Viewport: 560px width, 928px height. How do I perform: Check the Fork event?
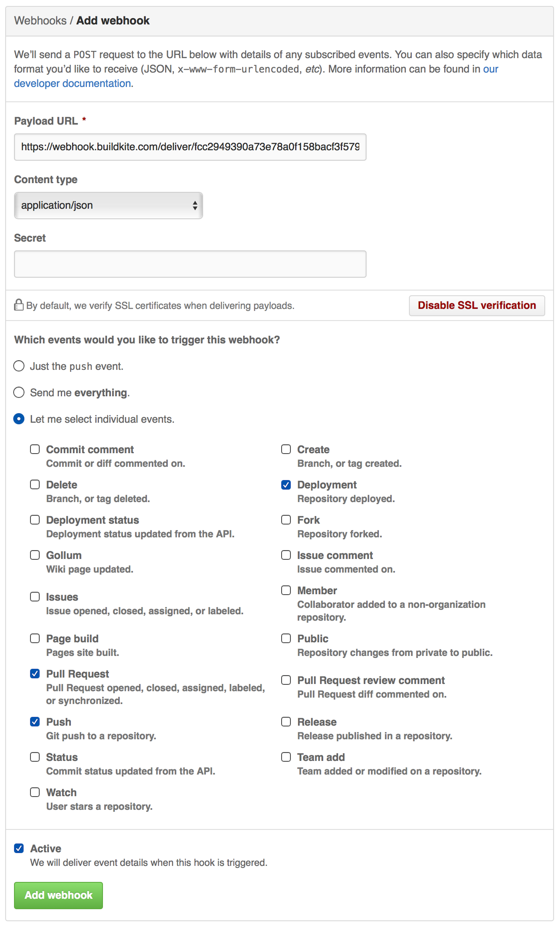pos(286,520)
